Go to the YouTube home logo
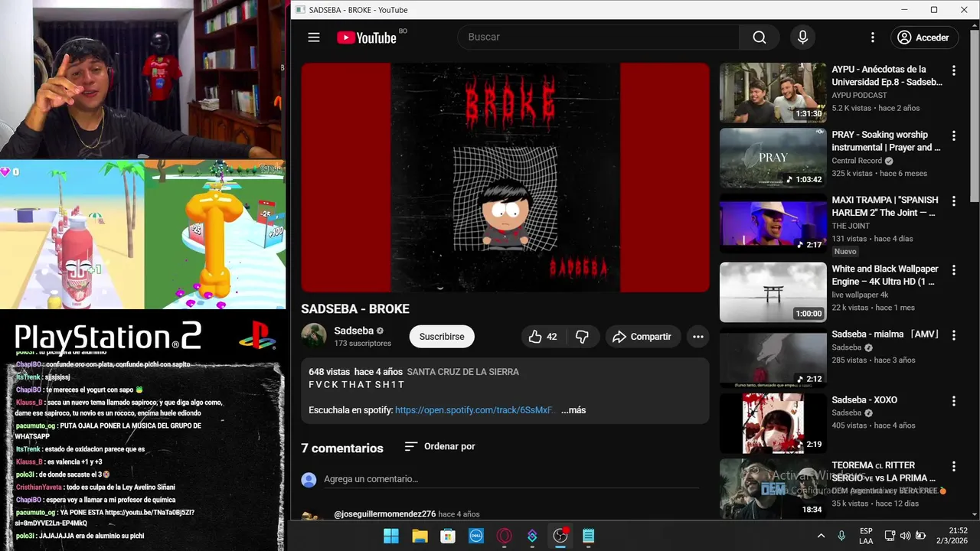Viewport: 980px width, 551px height. 367,37
